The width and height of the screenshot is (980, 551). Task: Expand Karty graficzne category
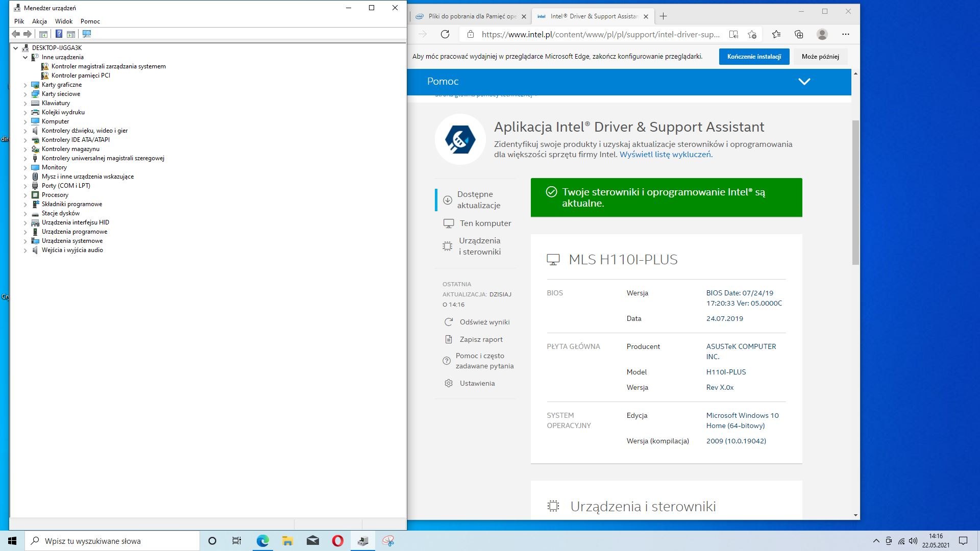point(25,85)
